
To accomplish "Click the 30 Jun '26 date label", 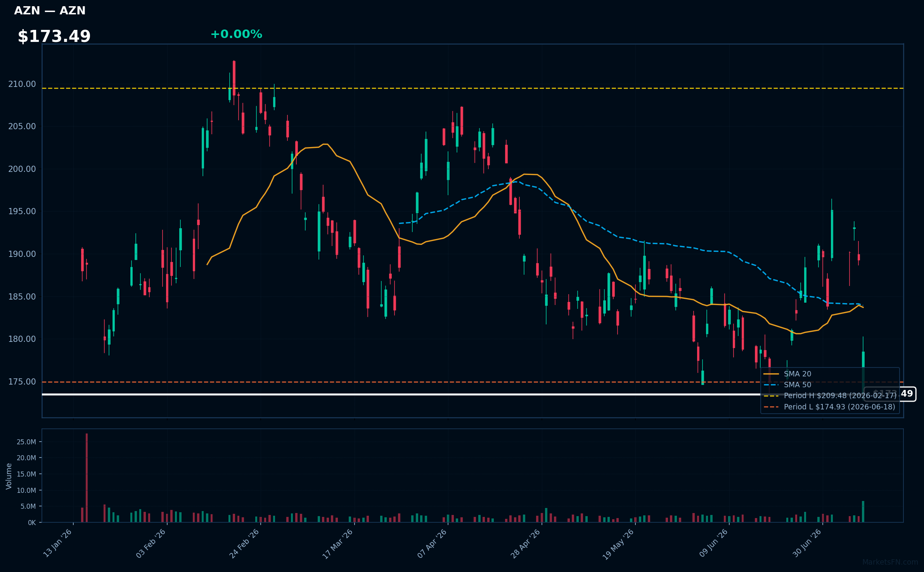I will (x=807, y=543).
